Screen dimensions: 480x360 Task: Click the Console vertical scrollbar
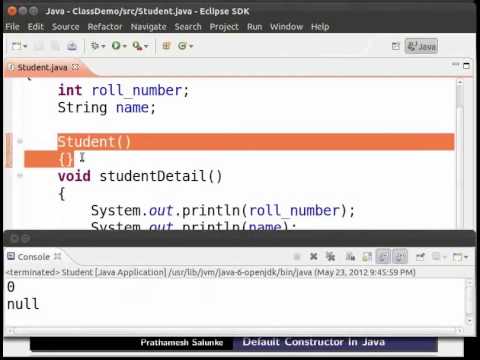[x=469, y=302]
